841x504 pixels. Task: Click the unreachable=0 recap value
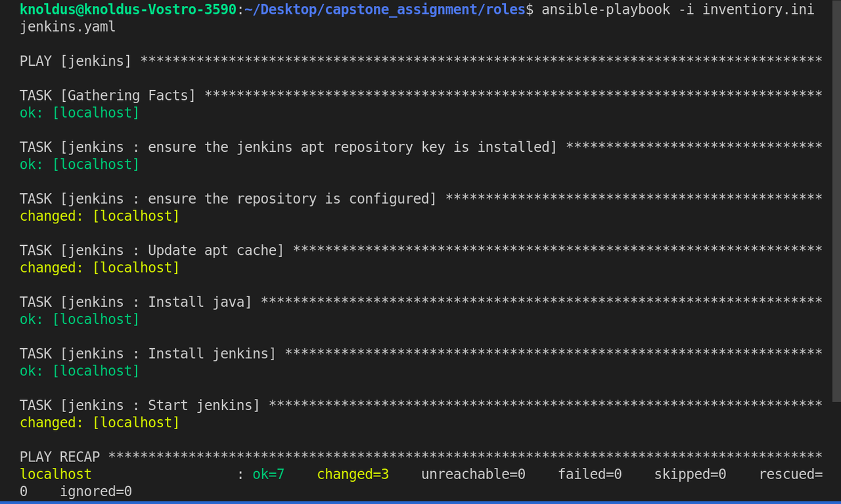tap(473, 474)
